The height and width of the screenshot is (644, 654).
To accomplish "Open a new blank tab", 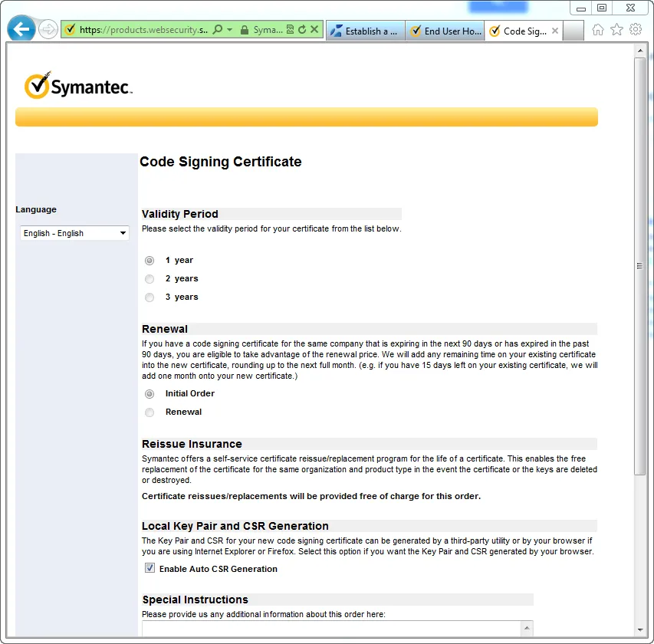I will pos(573,31).
